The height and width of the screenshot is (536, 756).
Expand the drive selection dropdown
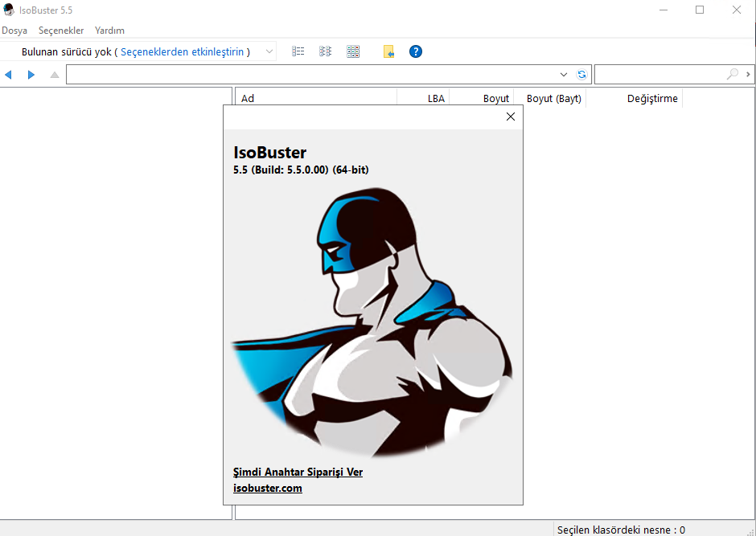point(269,51)
